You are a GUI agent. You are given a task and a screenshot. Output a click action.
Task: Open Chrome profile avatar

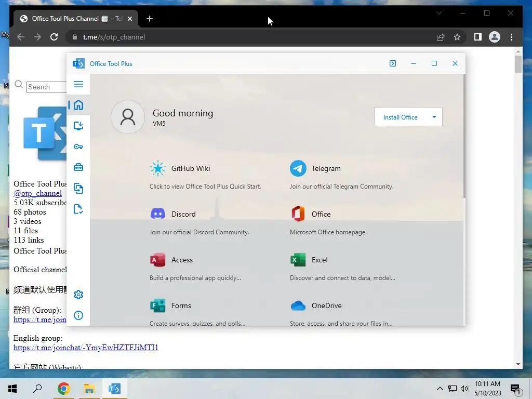pyautogui.click(x=495, y=37)
